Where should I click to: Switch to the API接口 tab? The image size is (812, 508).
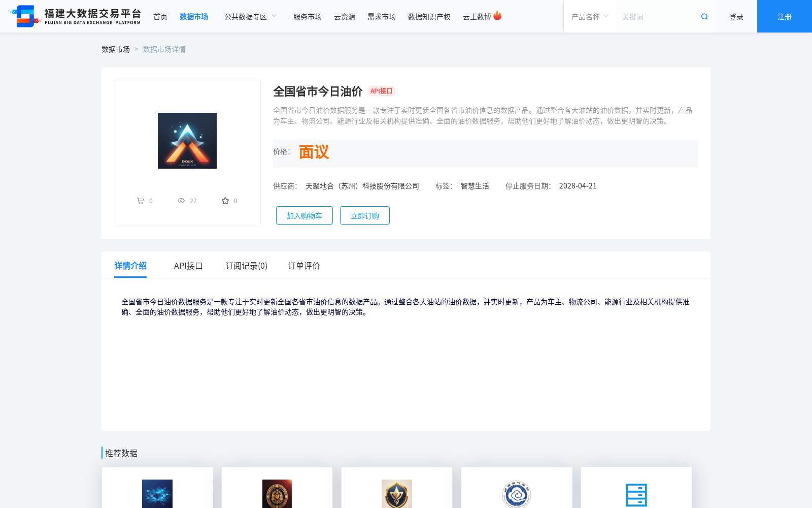[x=188, y=266]
